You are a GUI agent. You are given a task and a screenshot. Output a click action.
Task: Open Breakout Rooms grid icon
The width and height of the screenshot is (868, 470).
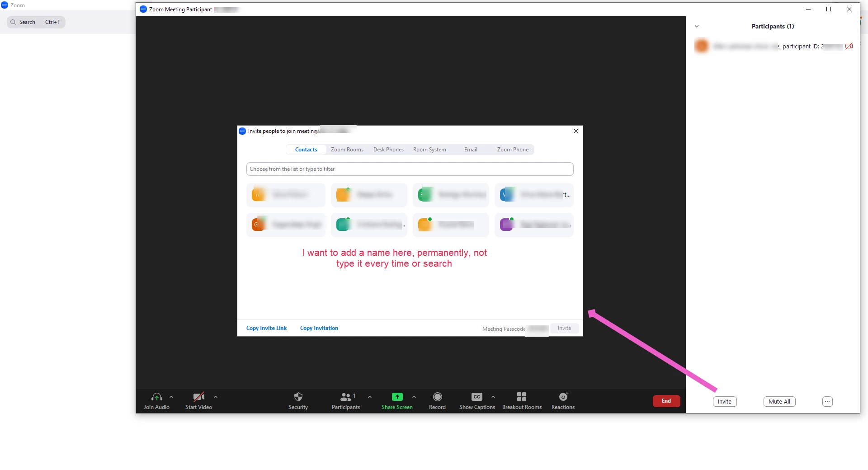coord(522,397)
